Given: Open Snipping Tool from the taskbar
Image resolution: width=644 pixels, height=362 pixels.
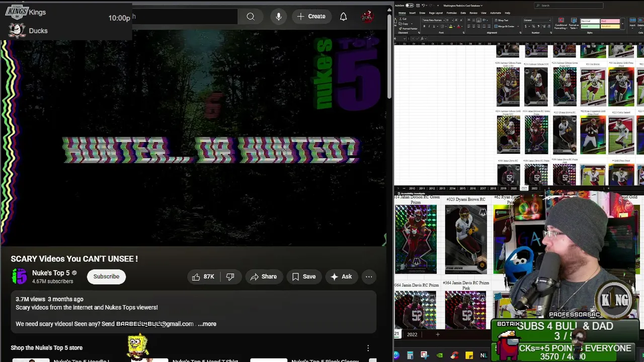Looking at the screenshot, I should point(425,355).
